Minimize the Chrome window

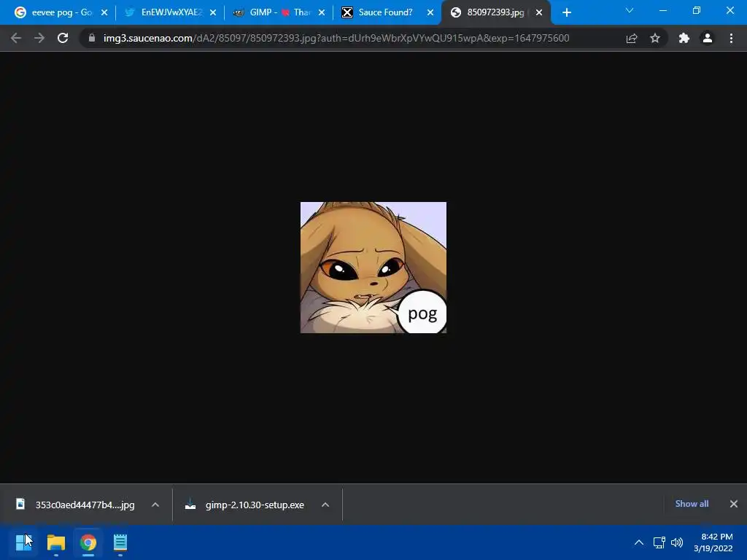click(x=662, y=10)
